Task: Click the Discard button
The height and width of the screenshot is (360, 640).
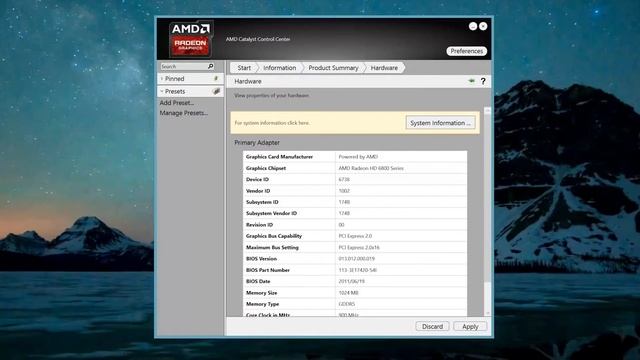Action: (x=432, y=327)
